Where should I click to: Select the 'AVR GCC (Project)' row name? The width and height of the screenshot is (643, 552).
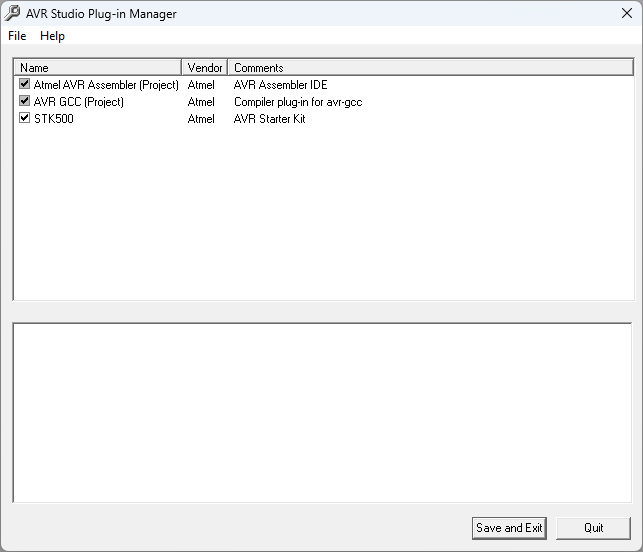(x=79, y=102)
